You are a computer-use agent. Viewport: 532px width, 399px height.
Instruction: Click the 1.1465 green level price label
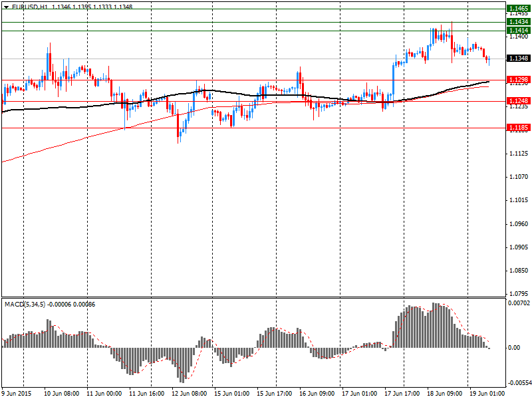click(x=519, y=9)
